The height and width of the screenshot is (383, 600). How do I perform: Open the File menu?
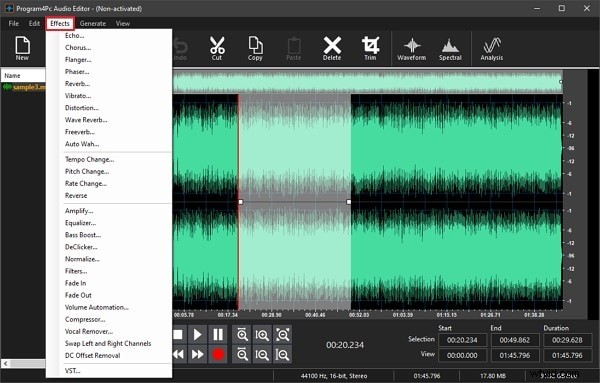click(14, 23)
